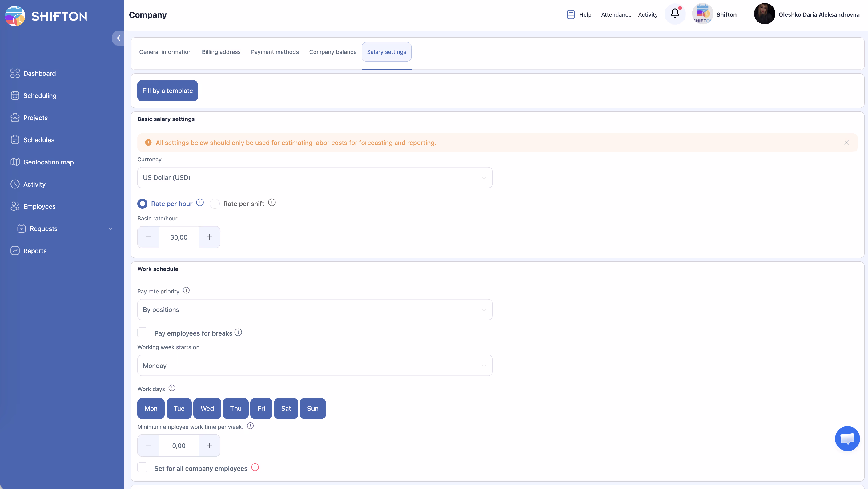Switch to the Billing address tab
Screen dimensions: 868x489
click(x=221, y=52)
